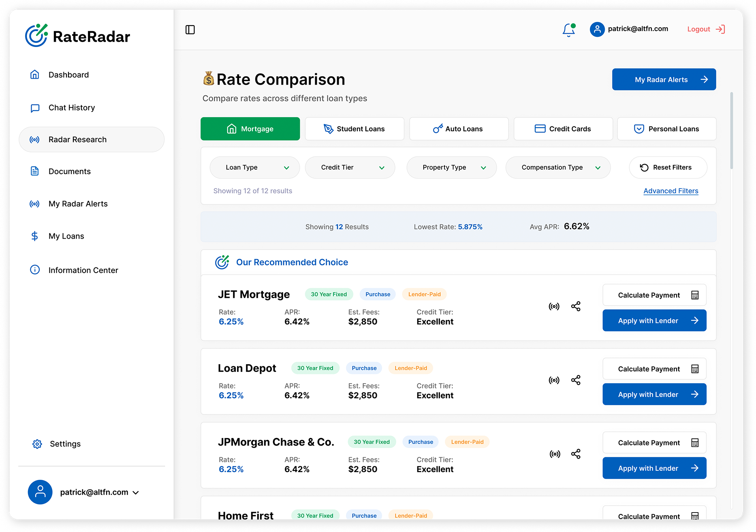Screen dimensions: 756x532
Task: Switch to the Auto Loans tab
Action: pos(459,129)
